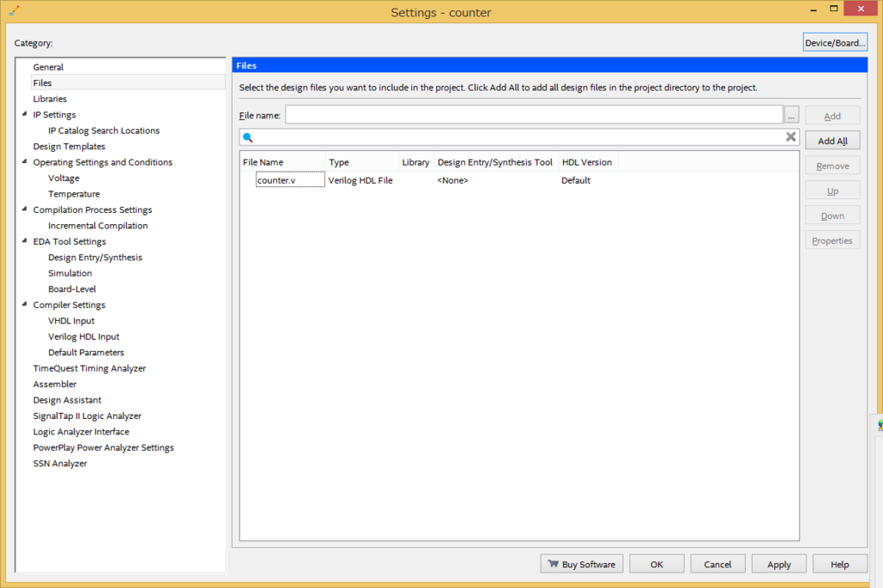Open VHDL Input settings

tap(71, 321)
